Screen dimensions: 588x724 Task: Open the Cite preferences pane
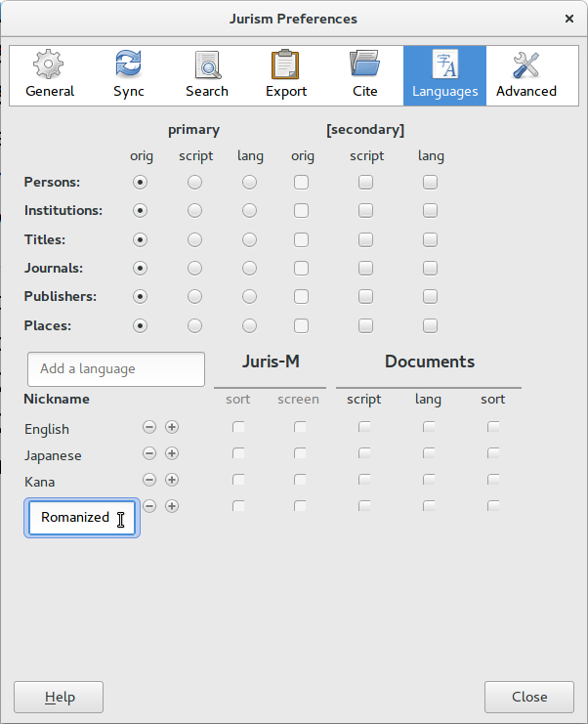tap(364, 76)
